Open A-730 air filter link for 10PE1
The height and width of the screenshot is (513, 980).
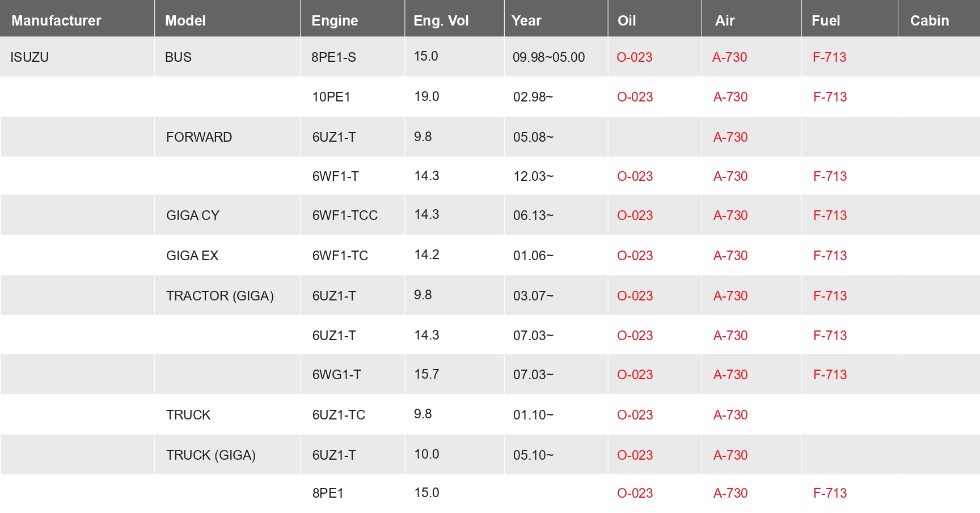tap(730, 97)
